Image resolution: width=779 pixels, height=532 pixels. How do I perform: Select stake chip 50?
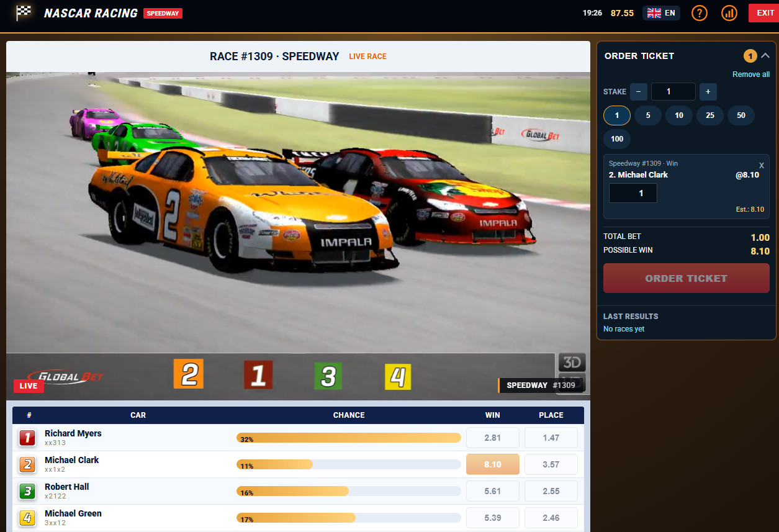(741, 115)
